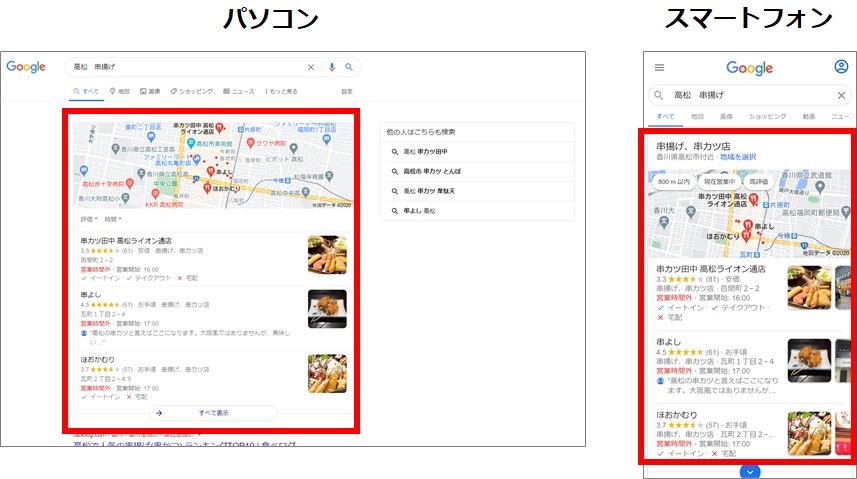Click 串よし first photo on smartphone
Image resolution: width=857 pixels, height=479 pixels.
pos(809,361)
